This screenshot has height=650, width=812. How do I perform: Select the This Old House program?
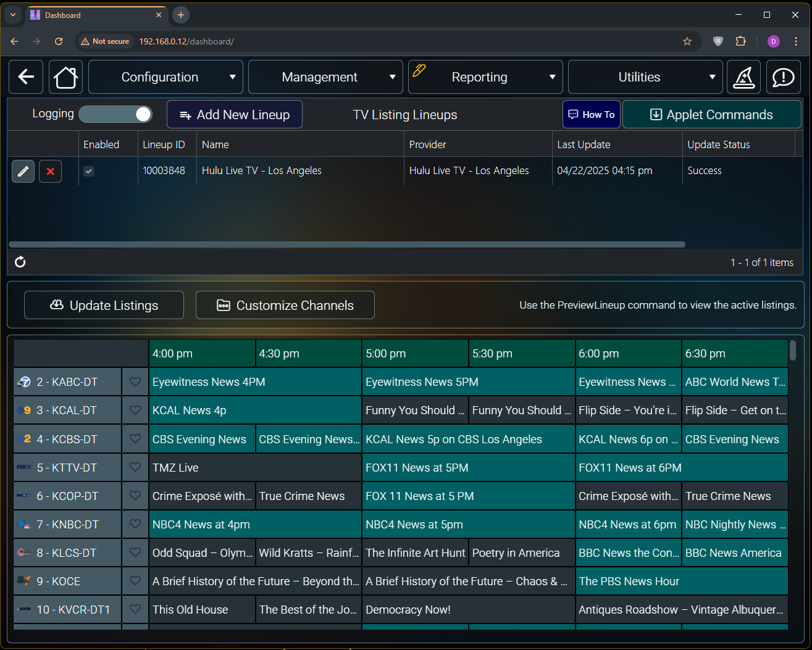(x=202, y=609)
